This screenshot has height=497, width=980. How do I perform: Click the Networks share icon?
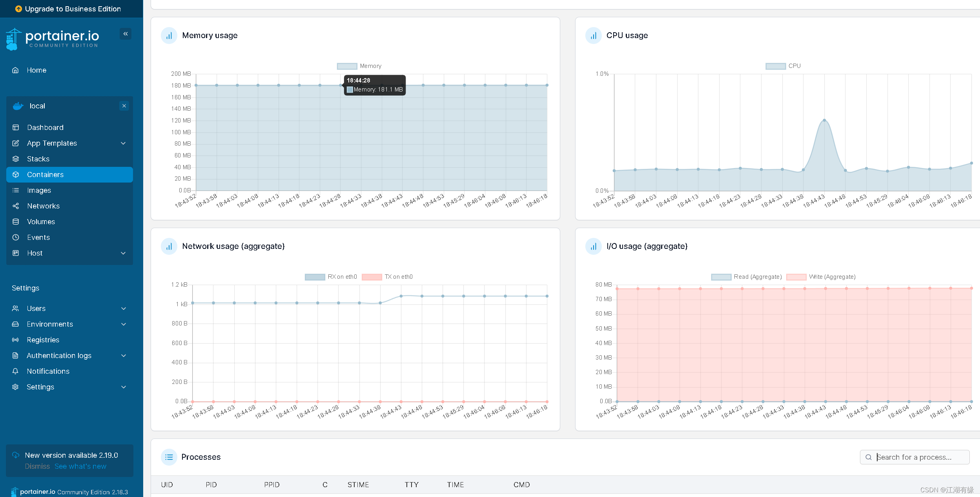(16, 206)
